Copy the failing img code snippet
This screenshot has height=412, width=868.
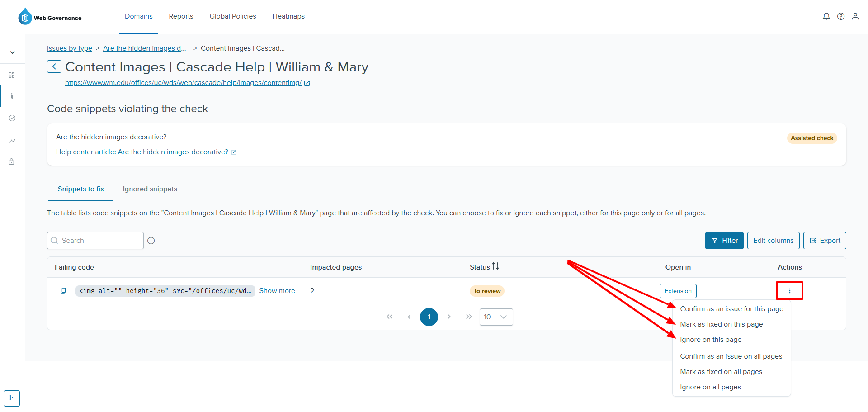pos(63,291)
